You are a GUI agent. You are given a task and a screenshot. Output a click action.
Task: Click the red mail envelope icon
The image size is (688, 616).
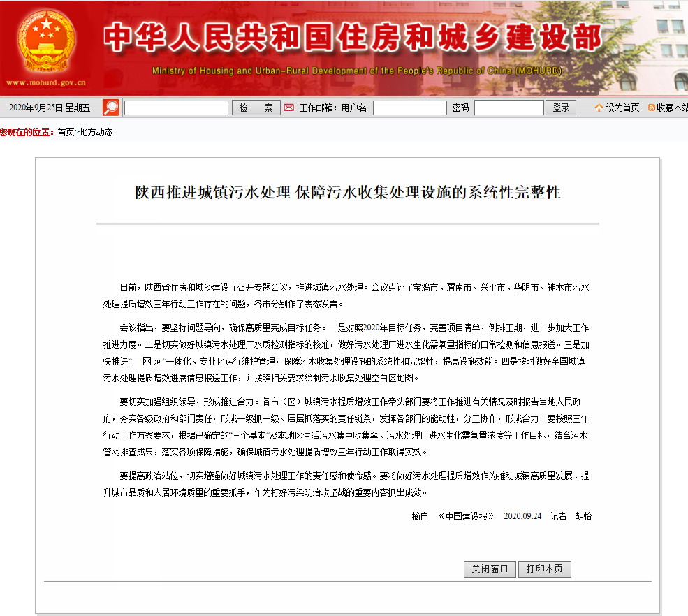288,108
